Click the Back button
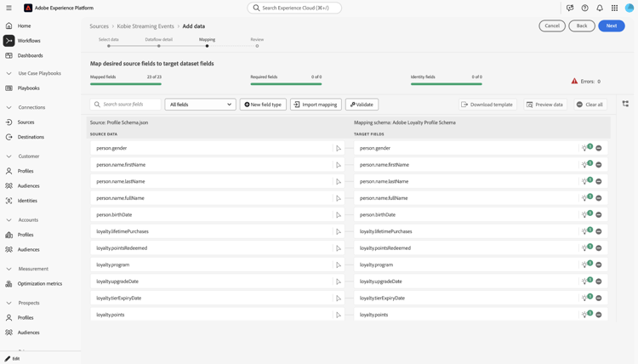The image size is (638, 364). pyautogui.click(x=582, y=26)
